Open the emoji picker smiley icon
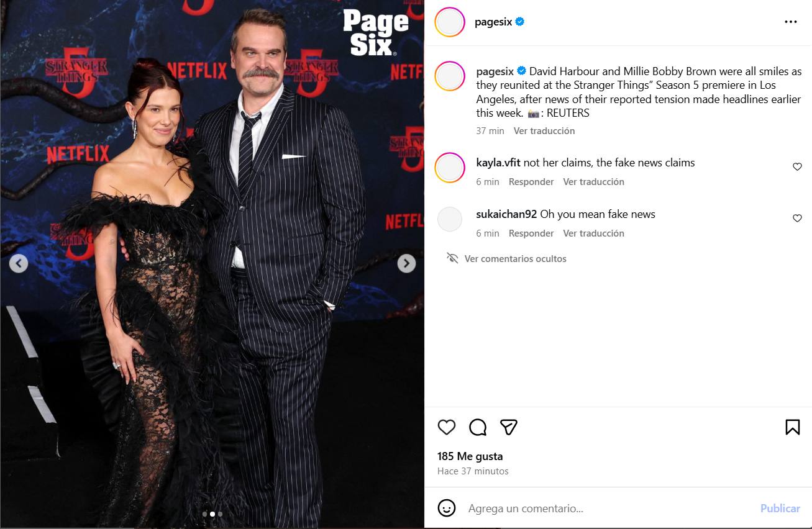Viewport: 812px width, 529px height. 447,508
